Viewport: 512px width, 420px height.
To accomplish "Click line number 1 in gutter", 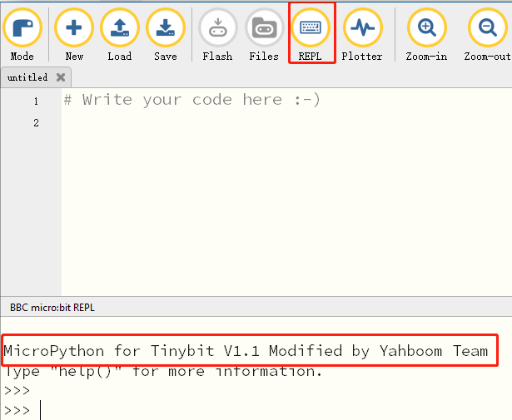I will (36, 101).
